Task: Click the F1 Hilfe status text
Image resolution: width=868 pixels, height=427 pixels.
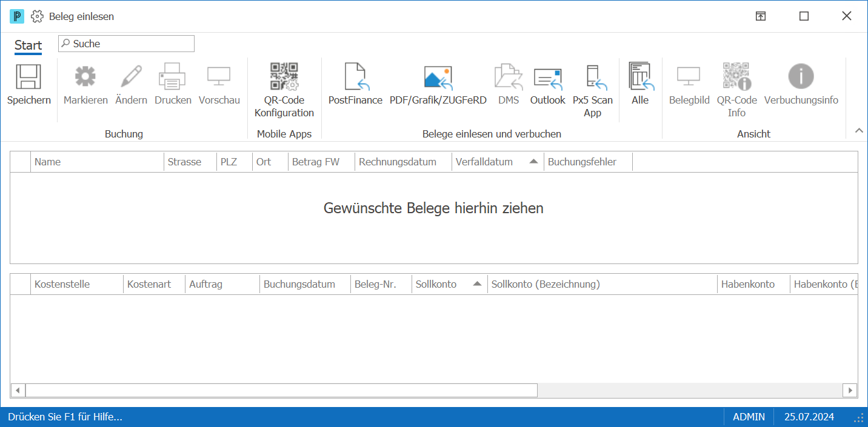Action: 65,417
